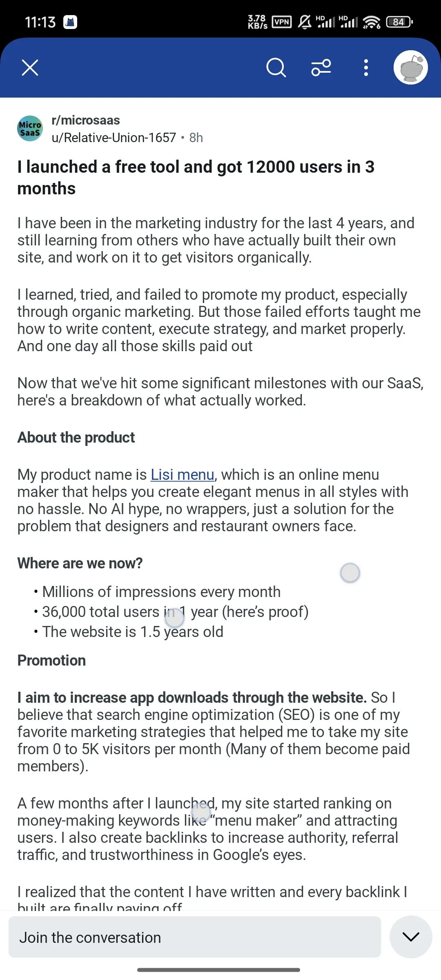The height and width of the screenshot is (980, 441).
Task: View u/Relative-Union-1657 profile
Action: (114, 138)
